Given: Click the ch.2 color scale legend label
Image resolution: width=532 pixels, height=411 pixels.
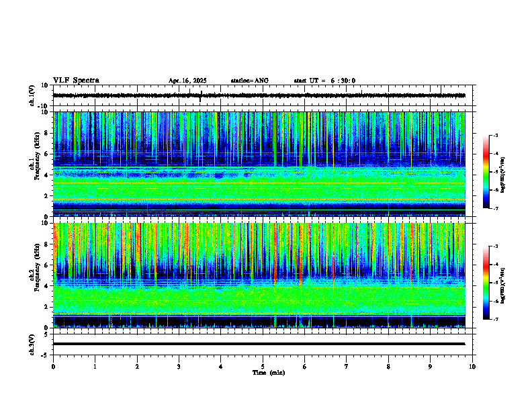Looking at the screenshot, I should coord(503,285).
